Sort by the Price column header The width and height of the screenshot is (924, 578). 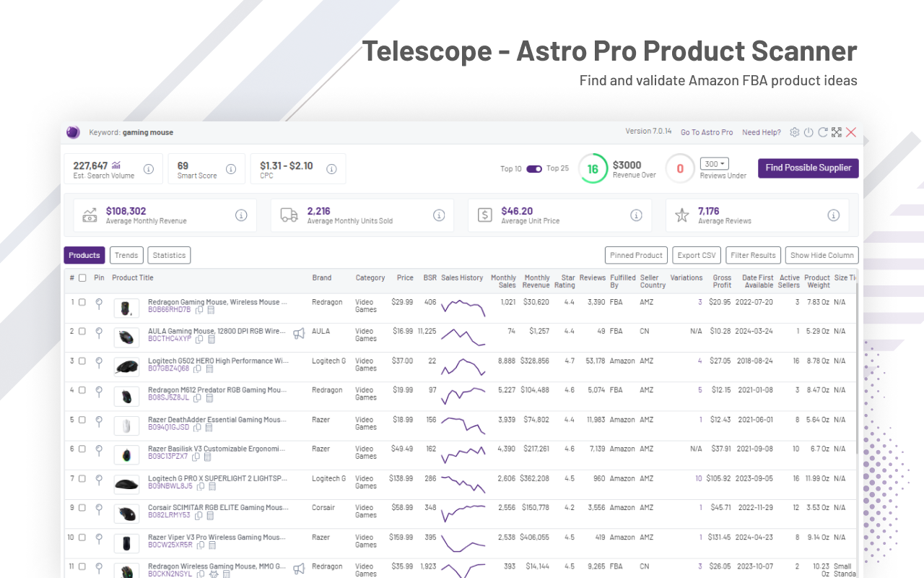405,278
